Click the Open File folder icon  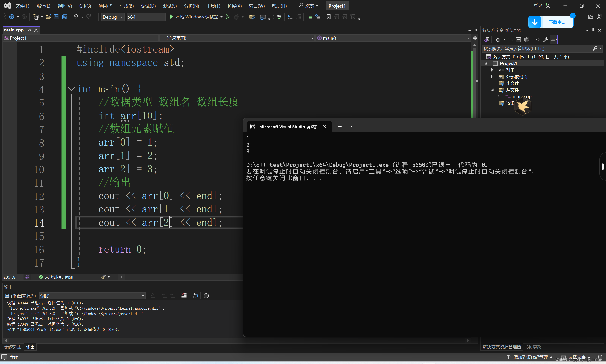click(x=48, y=17)
